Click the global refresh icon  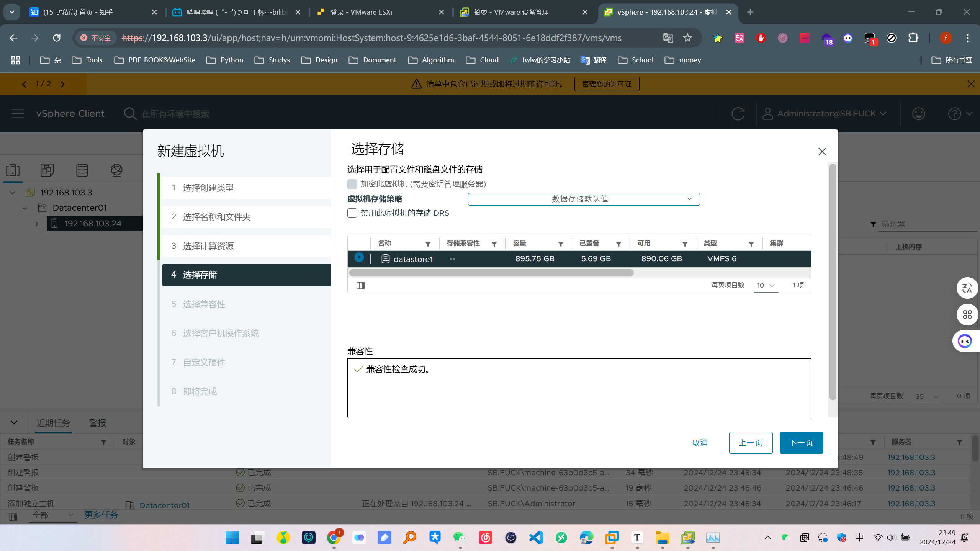(738, 114)
